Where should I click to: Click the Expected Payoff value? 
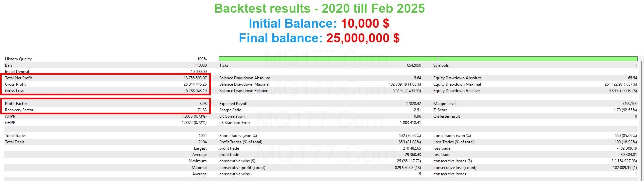[x=413, y=104]
